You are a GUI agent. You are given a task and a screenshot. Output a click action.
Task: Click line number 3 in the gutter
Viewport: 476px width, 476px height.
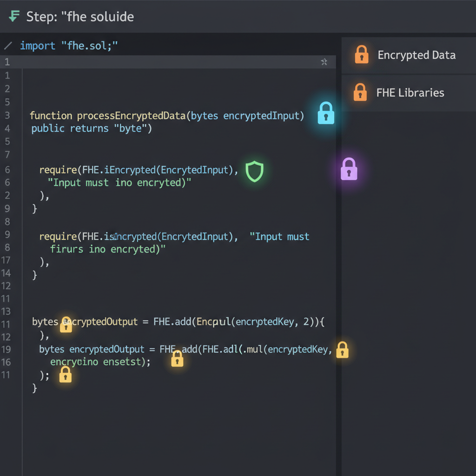click(x=7, y=115)
